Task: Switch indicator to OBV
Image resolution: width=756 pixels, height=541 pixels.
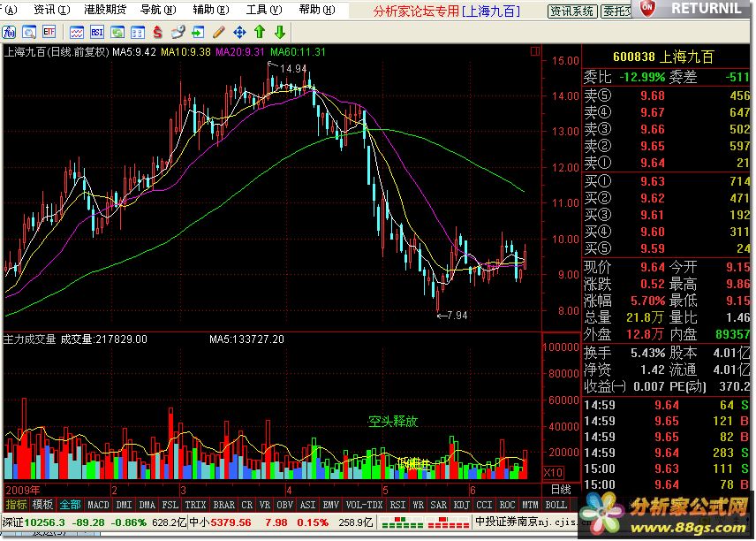Action: 285,505
